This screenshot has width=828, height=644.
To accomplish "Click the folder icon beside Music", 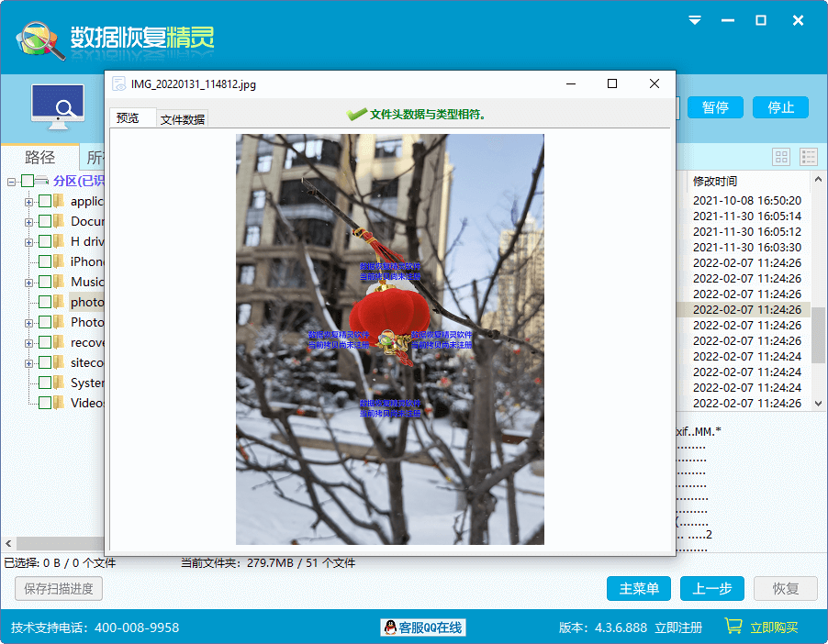I will click(59, 282).
